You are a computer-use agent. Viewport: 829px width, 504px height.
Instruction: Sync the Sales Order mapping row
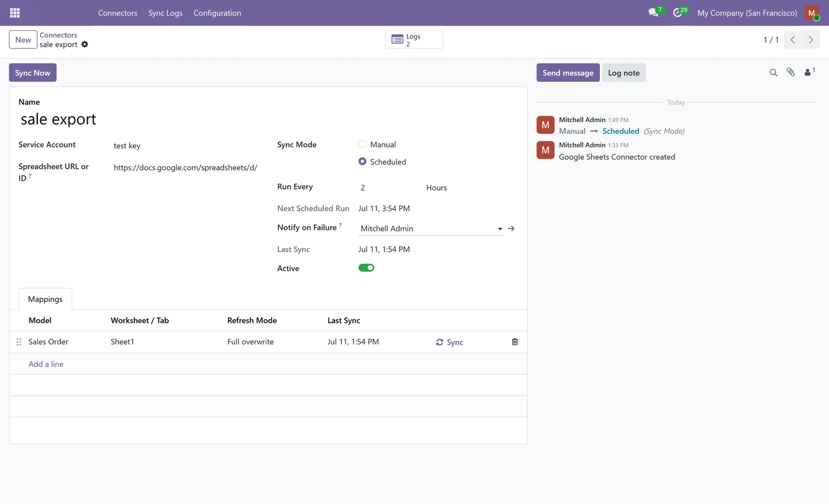pyautogui.click(x=449, y=342)
